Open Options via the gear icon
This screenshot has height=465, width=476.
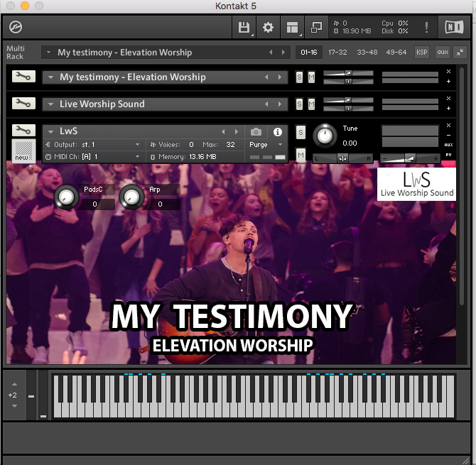click(268, 27)
